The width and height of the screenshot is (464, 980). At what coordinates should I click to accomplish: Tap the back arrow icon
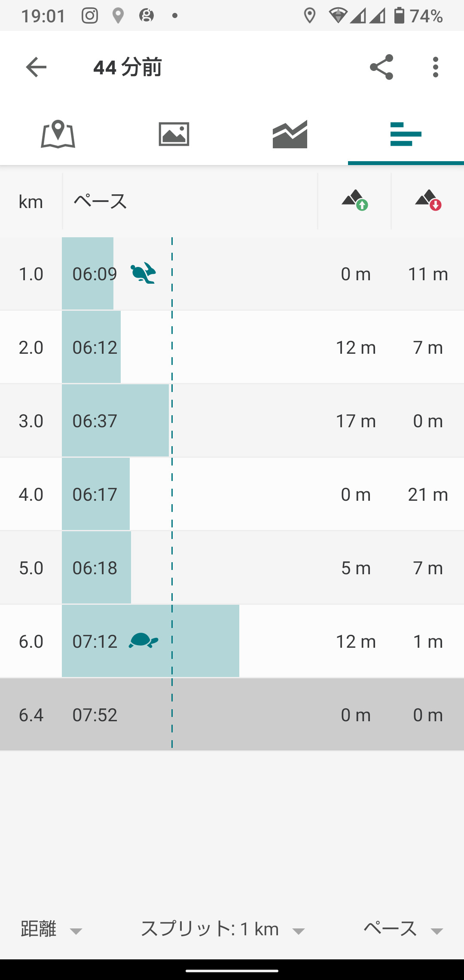click(36, 67)
